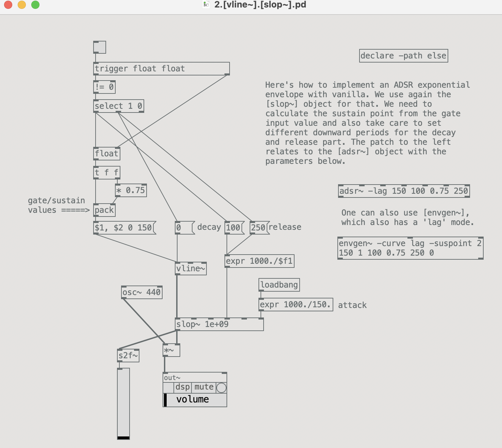Minimize the patch window with yellow button

pyautogui.click(x=22, y=5)
